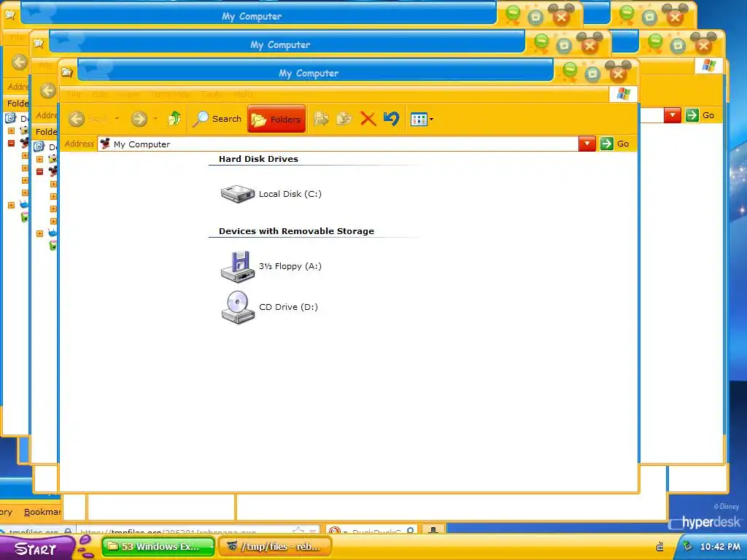747x560 pixels.
Task: Open the Favorites menu in front window
Action: (169, 94)
